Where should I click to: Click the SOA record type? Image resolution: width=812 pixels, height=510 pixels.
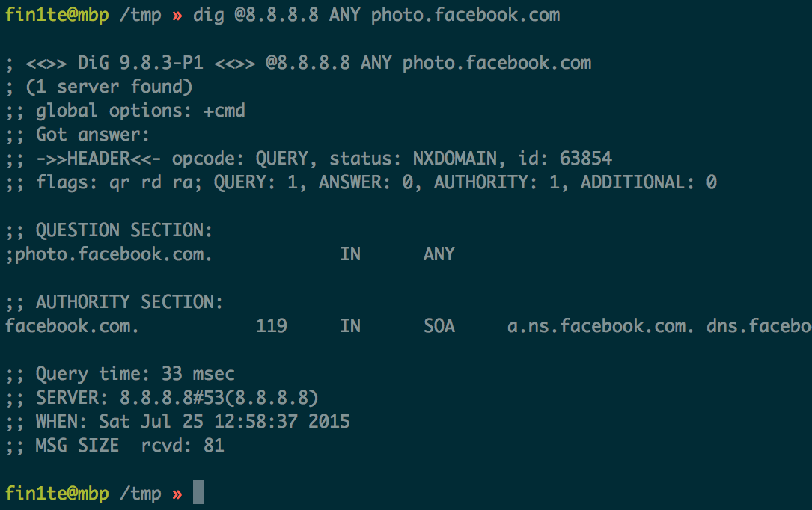(x=439, y=326)
